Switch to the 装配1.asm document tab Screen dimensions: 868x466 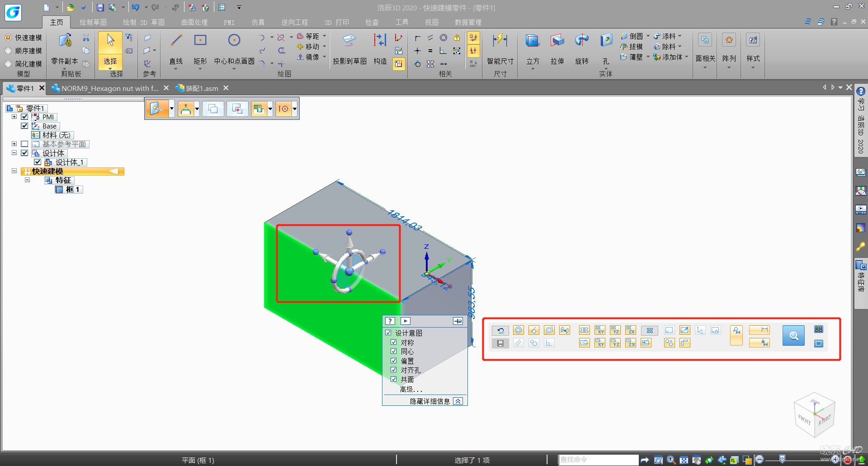point(201,88)
